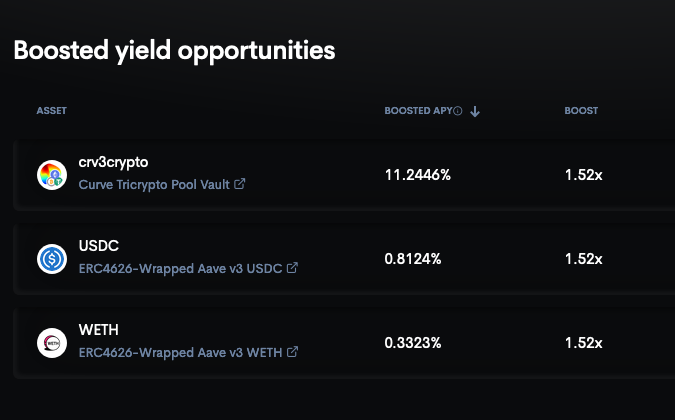Click the crv3crypto token icon

tap(52, 175)
